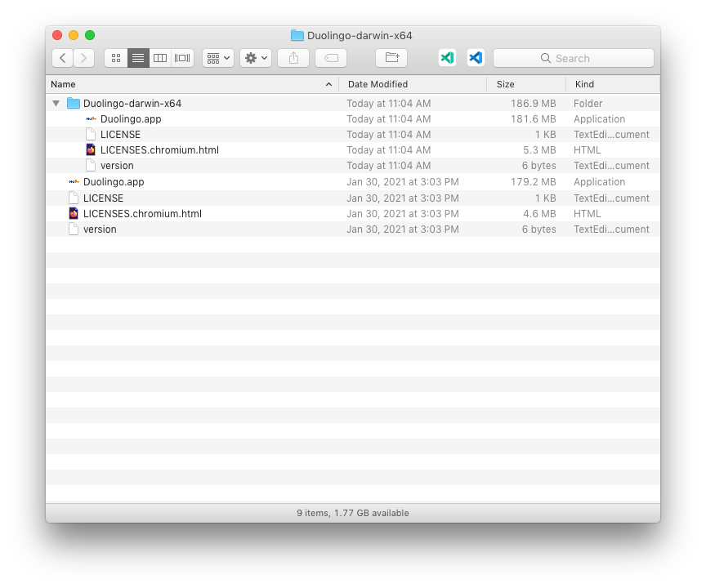Switch to list view
706x588 pixels.
(x=137, y=58)
